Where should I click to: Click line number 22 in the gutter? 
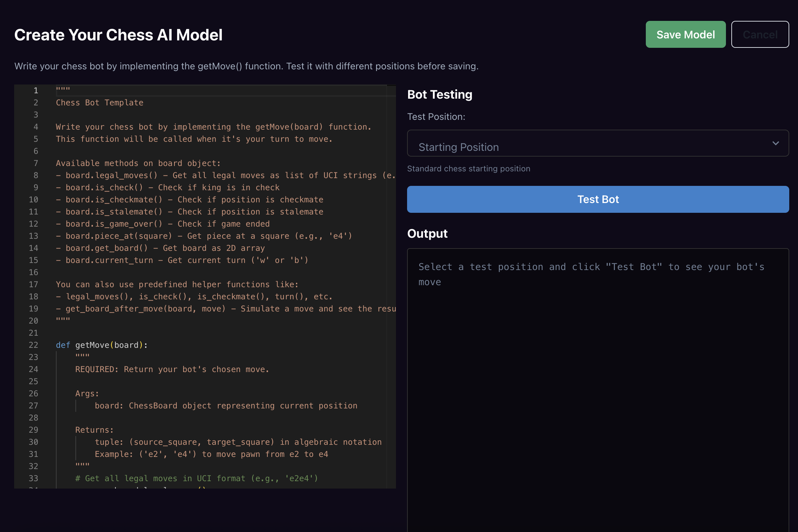tap(33, 345)
